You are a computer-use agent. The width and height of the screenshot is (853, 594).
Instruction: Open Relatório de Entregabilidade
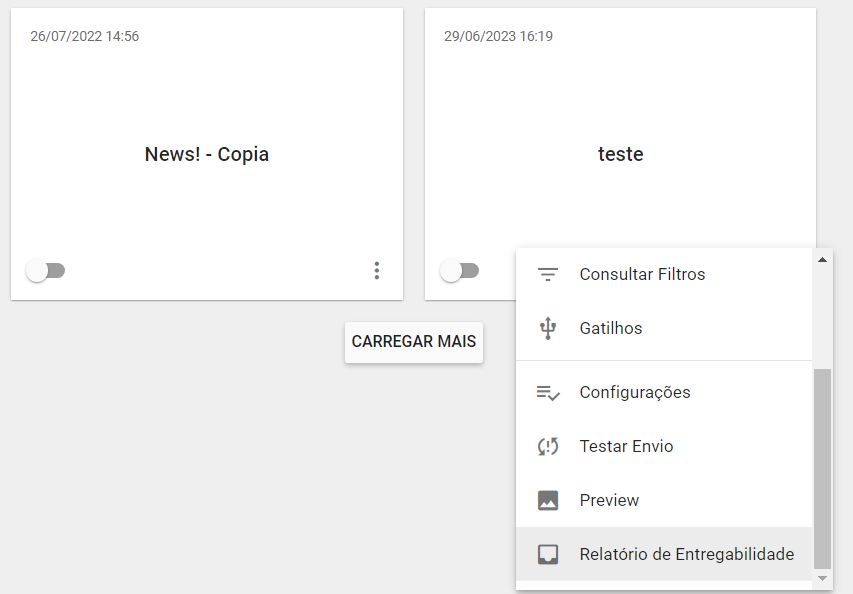click(686, 554)
